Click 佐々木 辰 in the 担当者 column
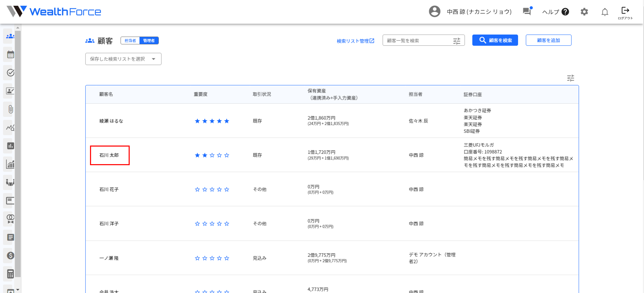This screenshot has width=644, height=293. coord(418,121)
